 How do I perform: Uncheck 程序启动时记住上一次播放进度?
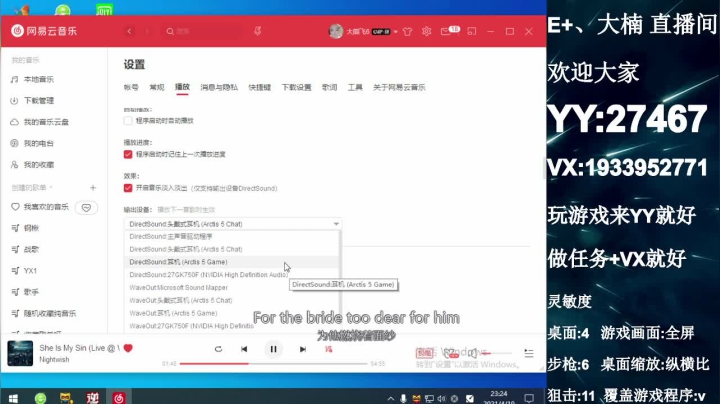[x=128, y=154]
